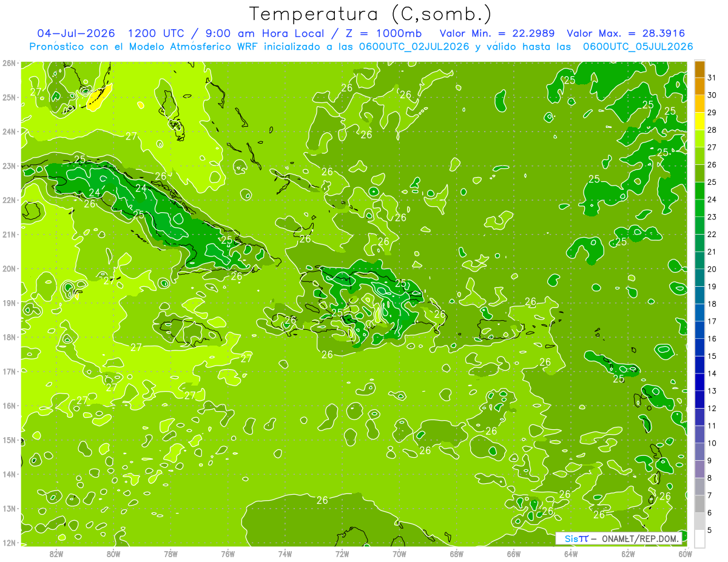Click the '76W' longitude axis label
728x562 pixels.
coord(227,554)
